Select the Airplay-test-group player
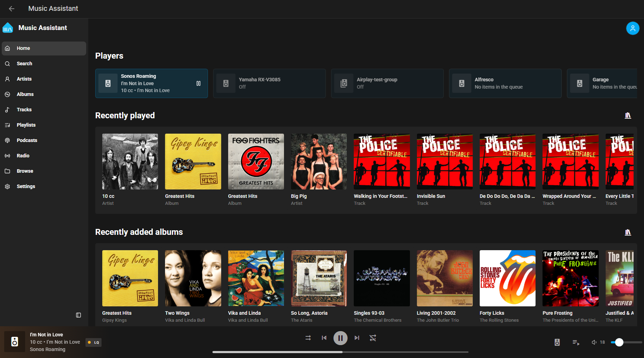The height and width of the screenshot is (358, 644). click(x=387, y=83)
